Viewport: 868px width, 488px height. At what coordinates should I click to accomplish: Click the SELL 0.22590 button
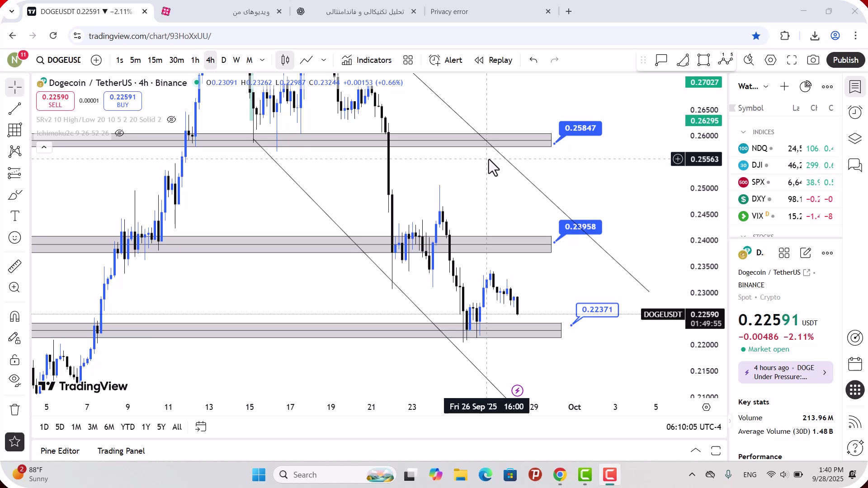[55, 101]
